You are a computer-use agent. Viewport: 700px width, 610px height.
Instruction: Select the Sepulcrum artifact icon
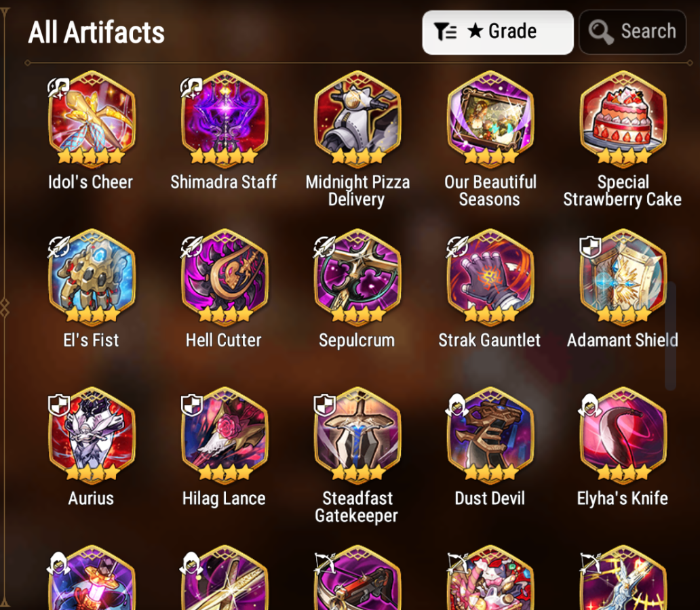point(357,277)
